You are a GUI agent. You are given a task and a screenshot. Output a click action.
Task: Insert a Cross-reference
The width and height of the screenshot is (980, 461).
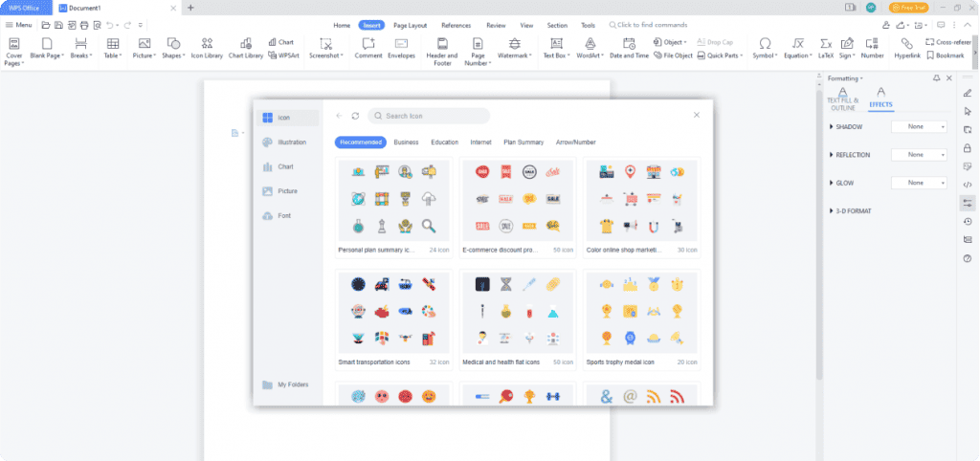[x=948, y=42]
